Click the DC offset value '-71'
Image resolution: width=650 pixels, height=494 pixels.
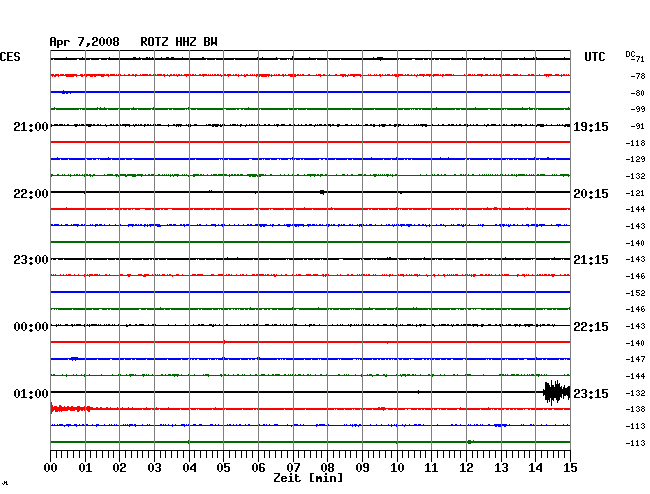(x=639, y=59)
